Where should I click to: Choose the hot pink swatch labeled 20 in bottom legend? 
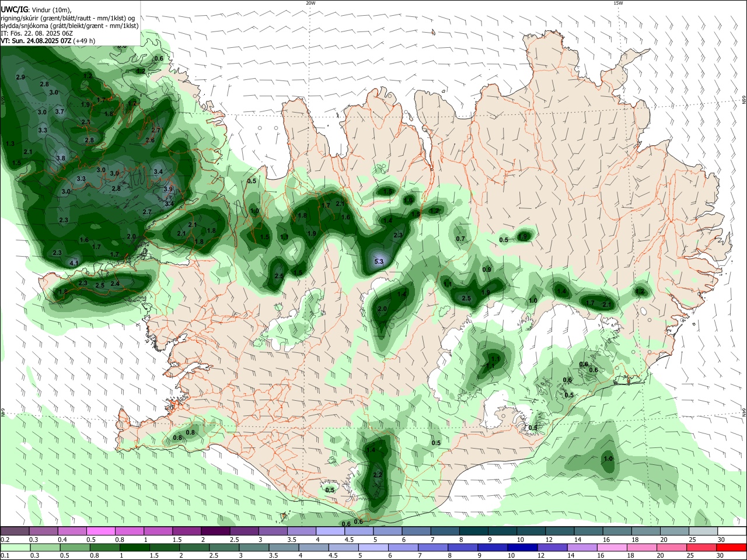coord(671,547)
